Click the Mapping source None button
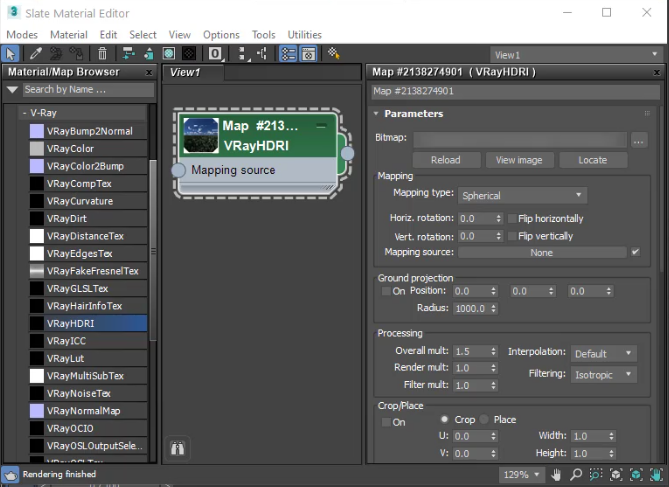This screenshot has height=487, width=669. (x=542, y=253)
